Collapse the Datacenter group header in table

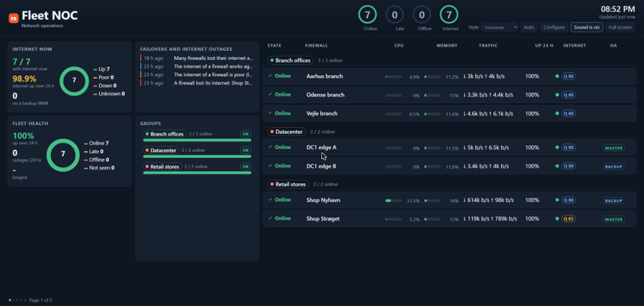(x=287, y=131)
